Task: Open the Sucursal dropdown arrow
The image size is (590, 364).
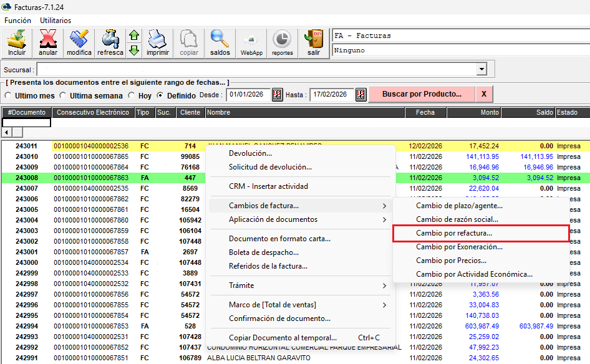Action: coord(481,69)
